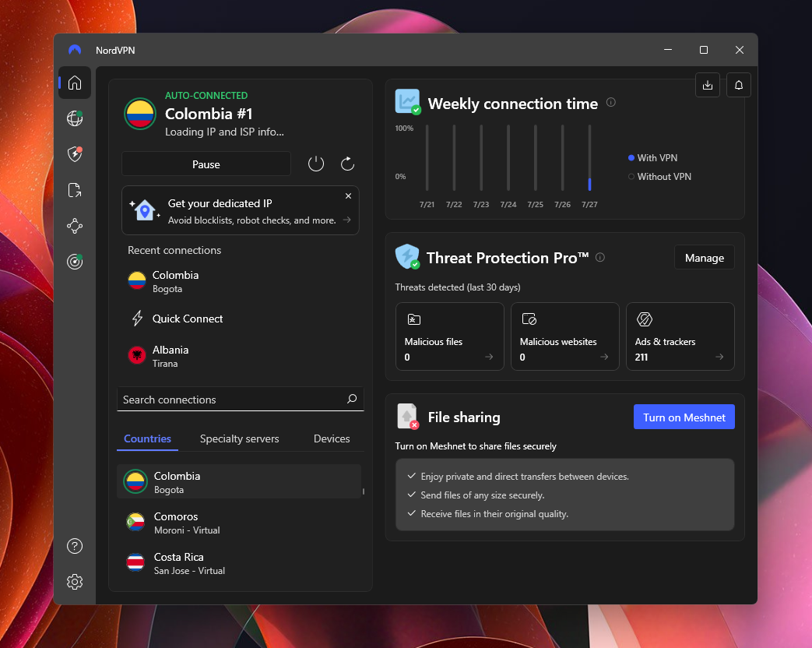
Task: Open Manage for Threat Protection Pro
Action: point(705,258)
